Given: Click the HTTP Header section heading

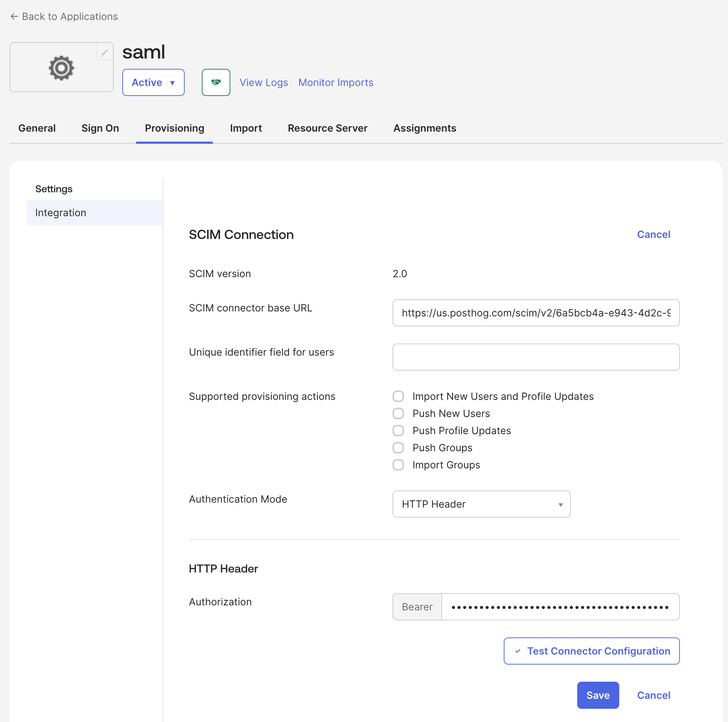Looking at the screenshot, I should pos(224,569).
